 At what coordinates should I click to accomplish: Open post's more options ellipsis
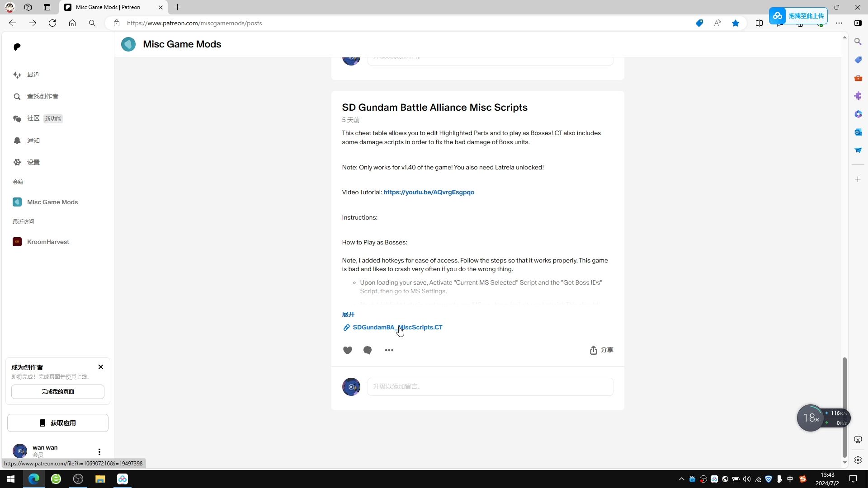pos(389,351)
